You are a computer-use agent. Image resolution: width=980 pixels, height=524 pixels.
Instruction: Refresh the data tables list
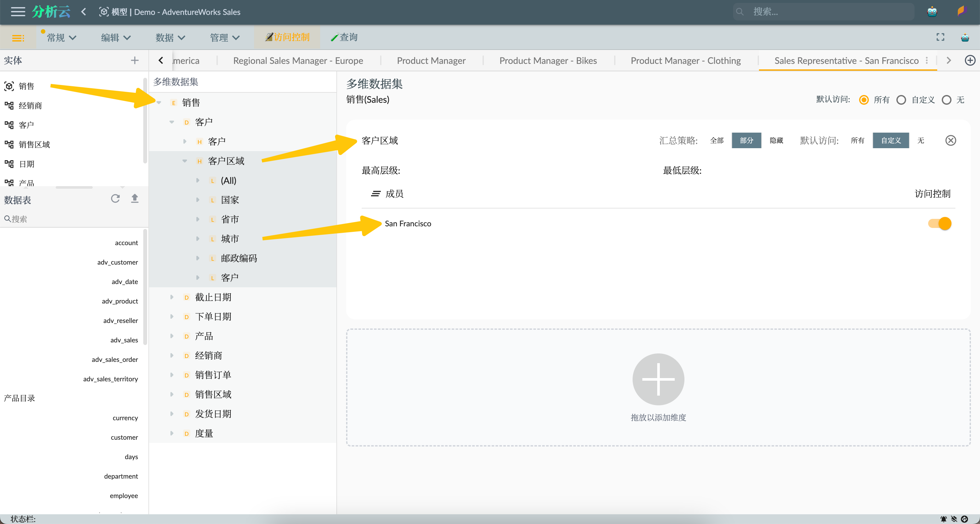point(115,199)
